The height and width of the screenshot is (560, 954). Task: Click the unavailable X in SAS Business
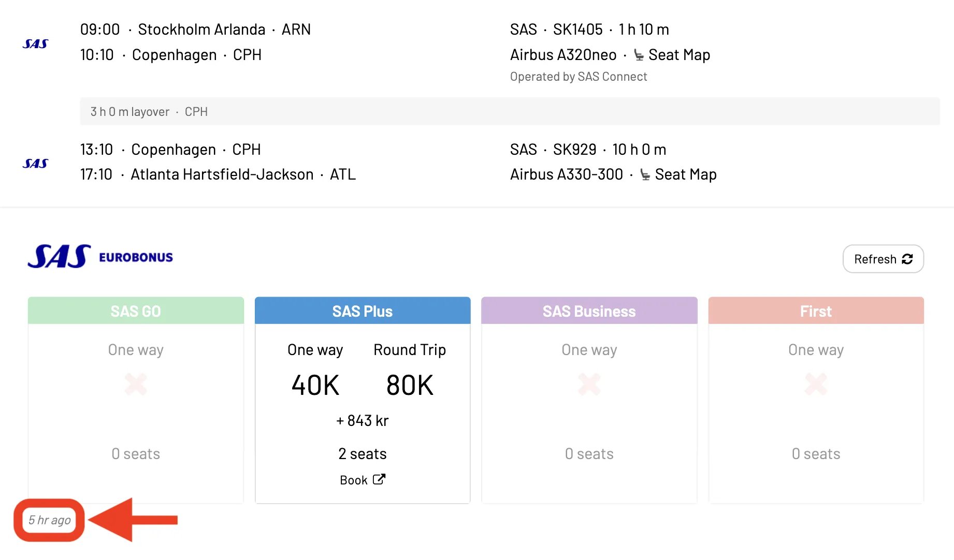(589, 385)
